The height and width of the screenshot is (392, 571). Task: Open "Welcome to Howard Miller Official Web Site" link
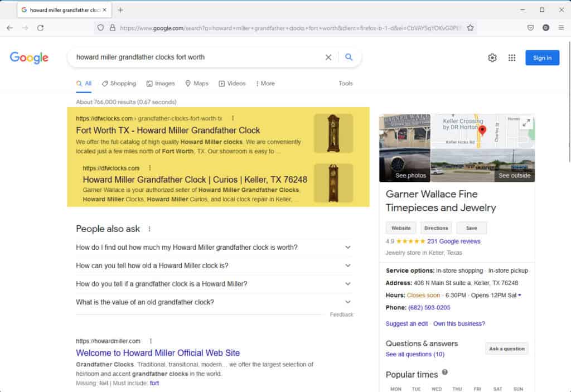[158, 353]
